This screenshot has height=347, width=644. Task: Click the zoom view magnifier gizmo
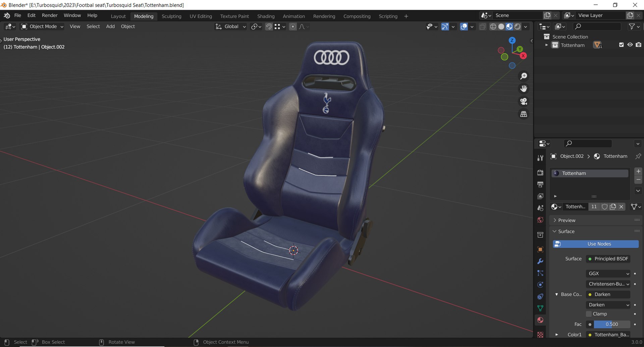[524, 76]
